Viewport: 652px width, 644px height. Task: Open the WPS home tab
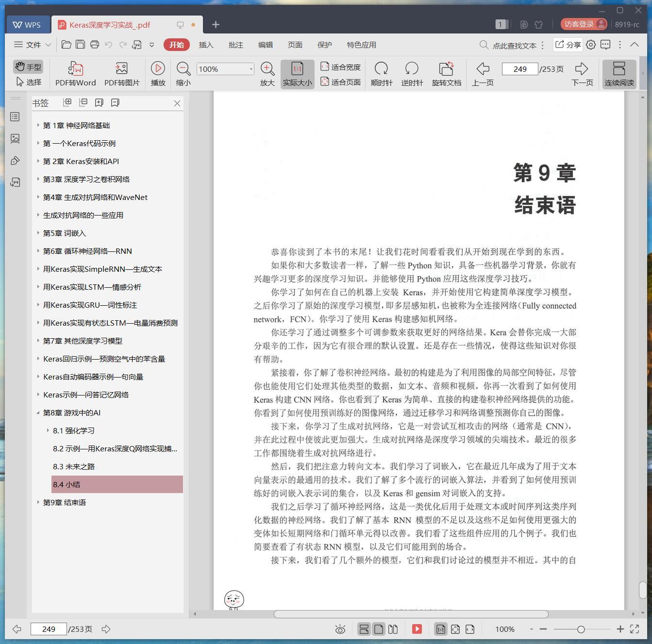[x=27, y=25]
